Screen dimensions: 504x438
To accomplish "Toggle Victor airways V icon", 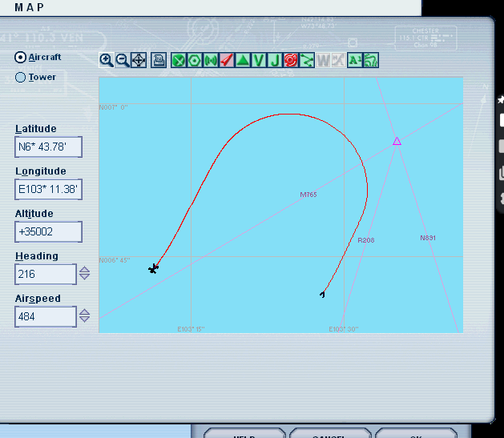I will (x=259, y=60).
